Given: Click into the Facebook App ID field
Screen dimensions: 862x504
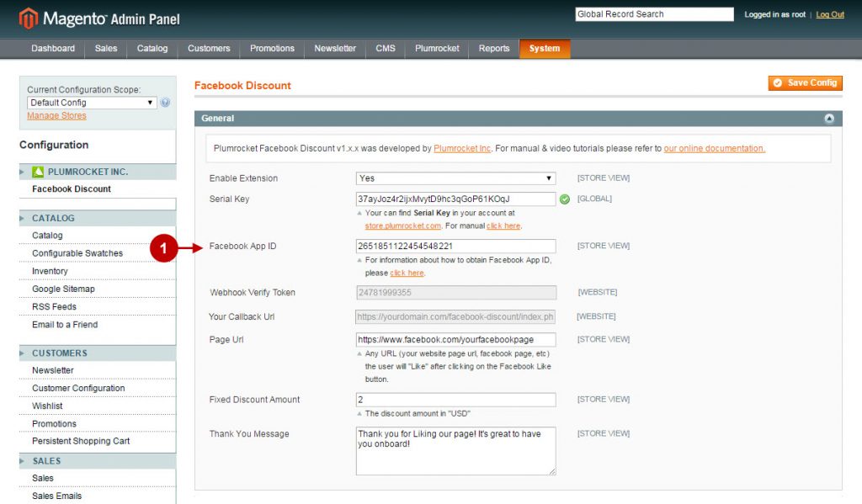Looking at the screenshot, I should tap(455, 246).
